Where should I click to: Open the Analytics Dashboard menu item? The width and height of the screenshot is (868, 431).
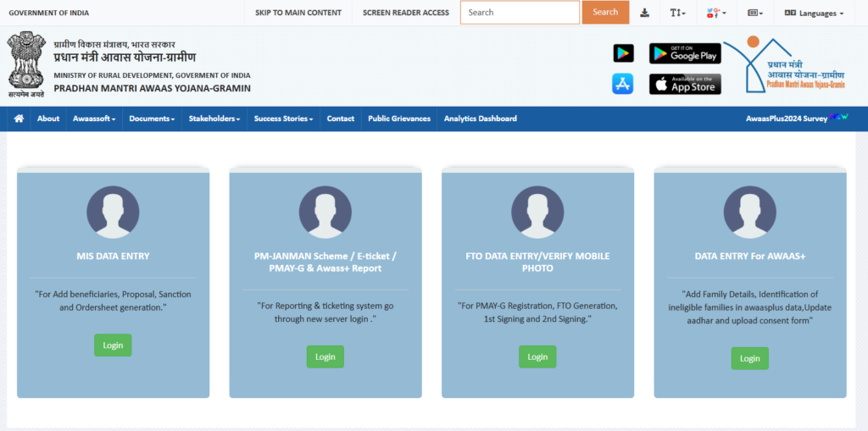481,119
